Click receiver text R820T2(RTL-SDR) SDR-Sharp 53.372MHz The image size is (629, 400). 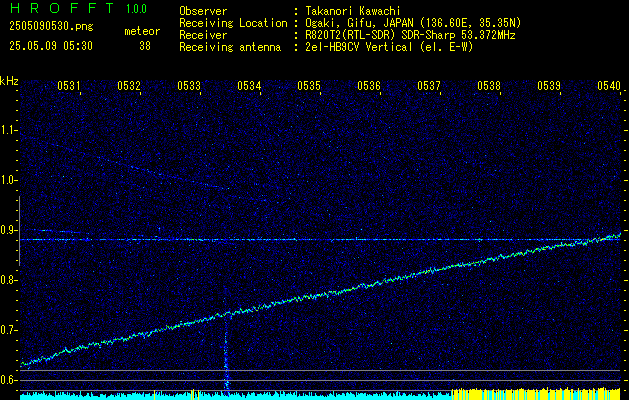click(x=409, y=35)
